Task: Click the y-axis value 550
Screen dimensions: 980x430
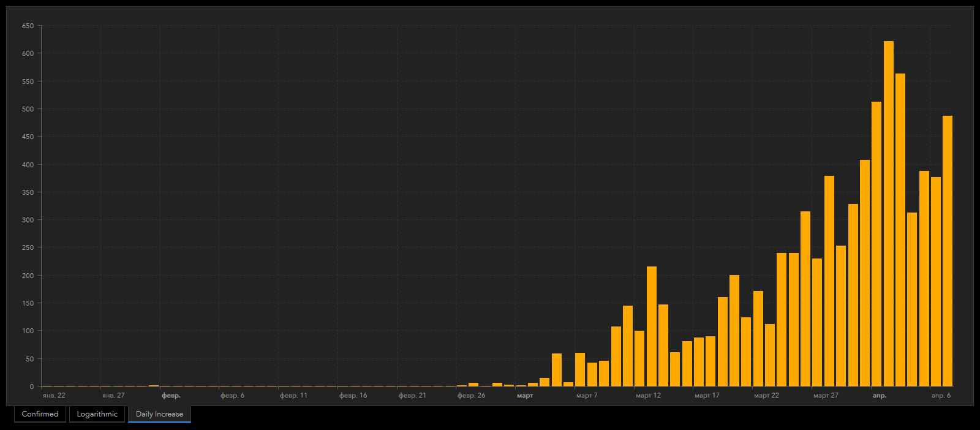Action: pos(28,81)
